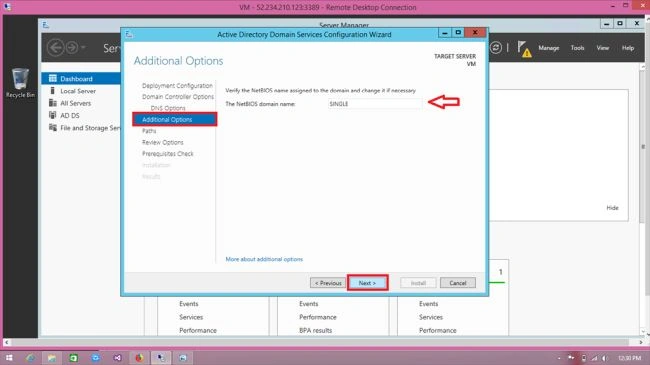Image resolution: width=650 pixels, height=365 pixels.
Task: Edit the NetBIOS domain name field
Action: 374,104
